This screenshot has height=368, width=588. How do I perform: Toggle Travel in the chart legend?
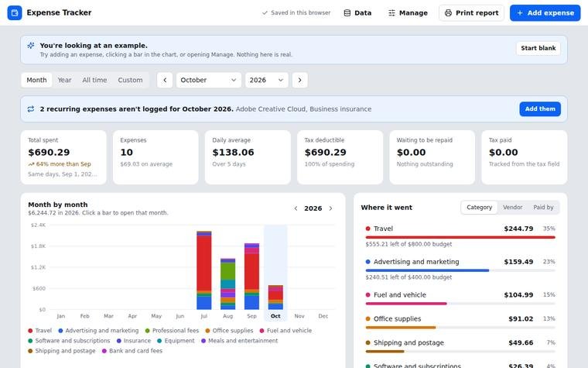39,331
